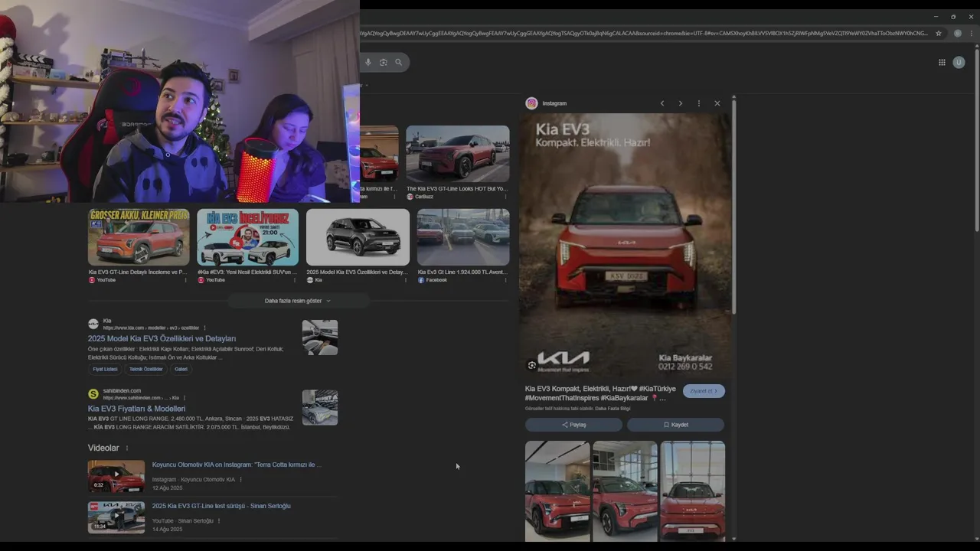Image resolution: width=980 pixels, height=551 pixels.
Task: Click the magnifier search icon
Action: coord(398,62)
